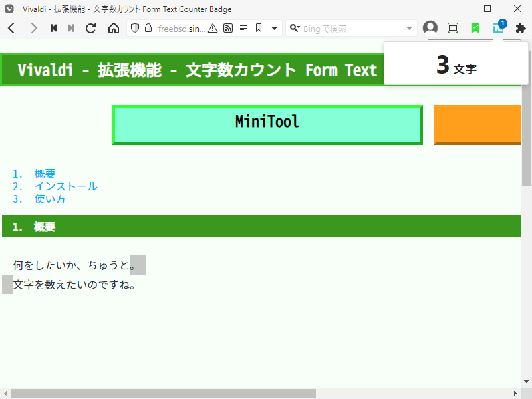Click the MiniTool banner button

267,125
